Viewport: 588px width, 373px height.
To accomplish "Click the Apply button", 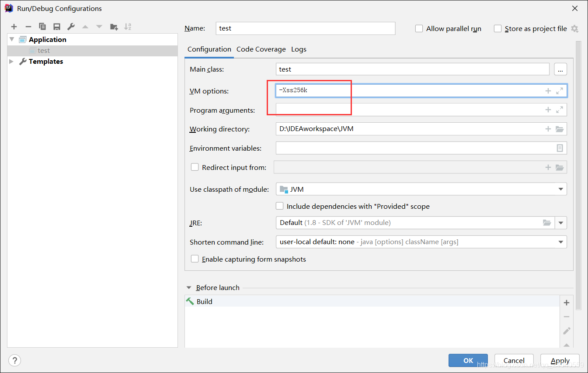I will pos(560,360).
